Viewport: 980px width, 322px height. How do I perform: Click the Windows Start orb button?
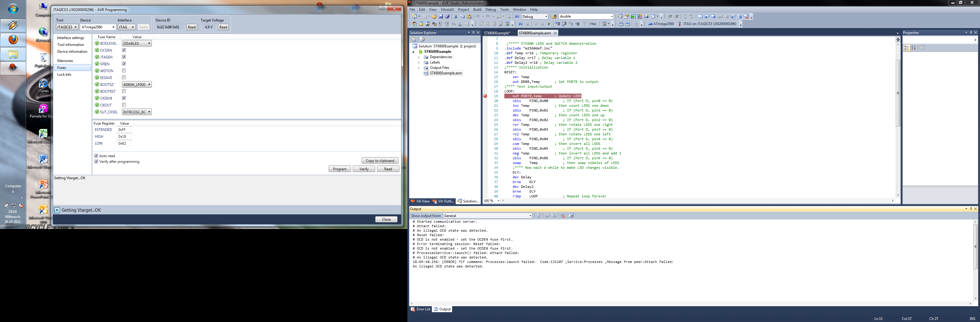13,9
